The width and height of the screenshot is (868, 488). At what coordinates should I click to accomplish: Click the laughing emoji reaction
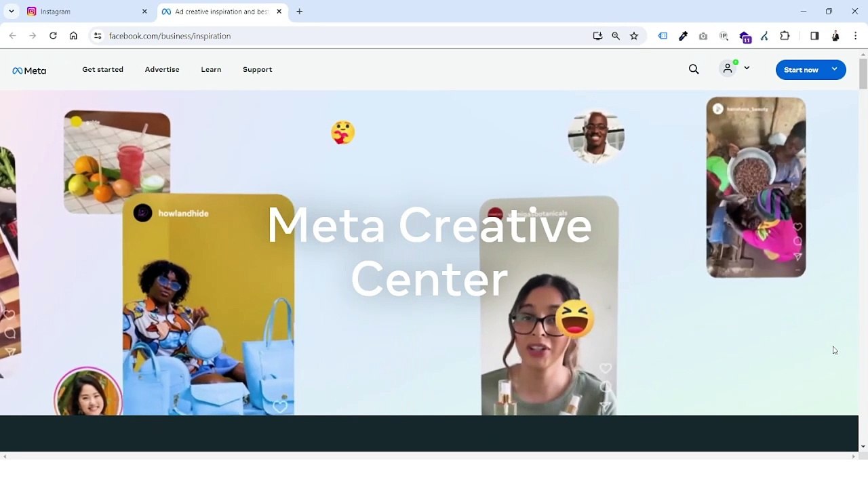pos(574,319)
